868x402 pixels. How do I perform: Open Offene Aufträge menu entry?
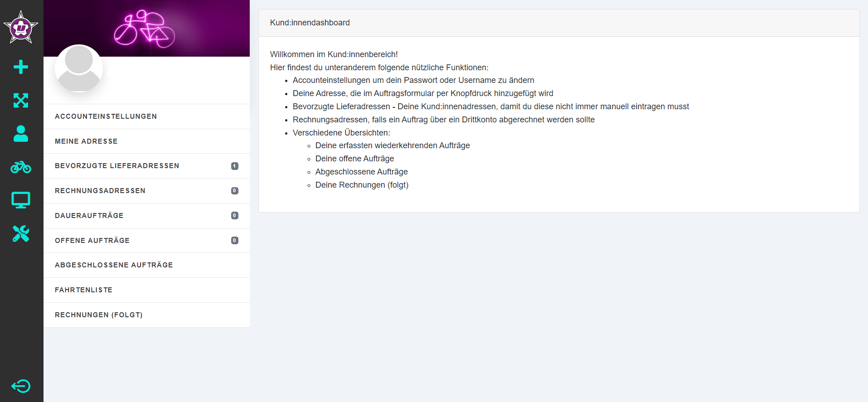[146, 241]
